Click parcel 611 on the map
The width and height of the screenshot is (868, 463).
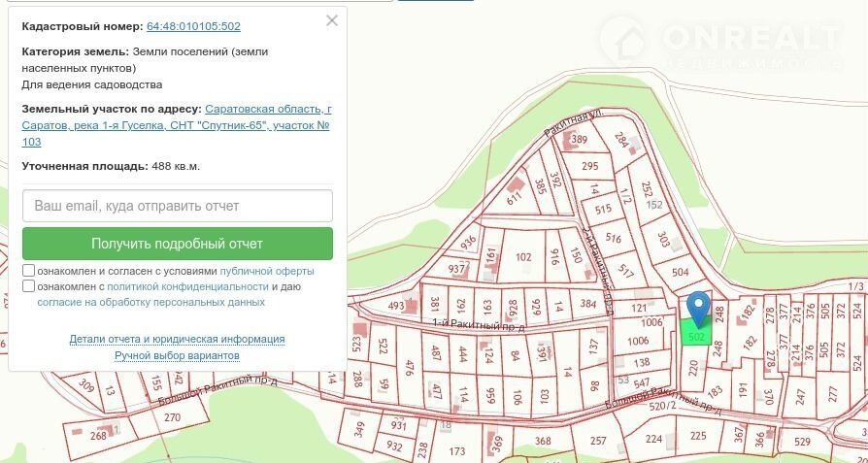pyautogui.click(x=515, y=197)
